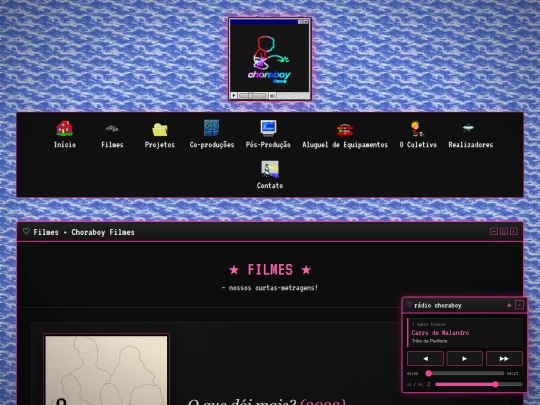Click the film poster thumbnail

(106, 370)
